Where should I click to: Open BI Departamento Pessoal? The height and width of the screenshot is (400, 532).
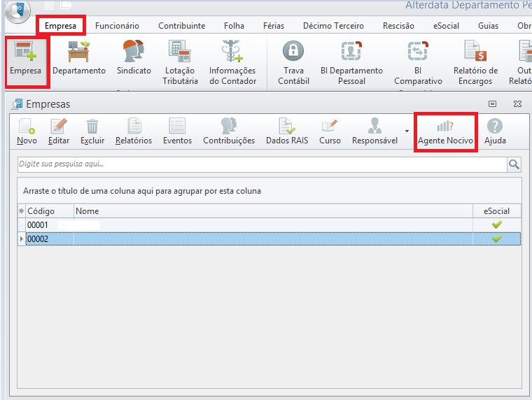[x=351, y=62]
